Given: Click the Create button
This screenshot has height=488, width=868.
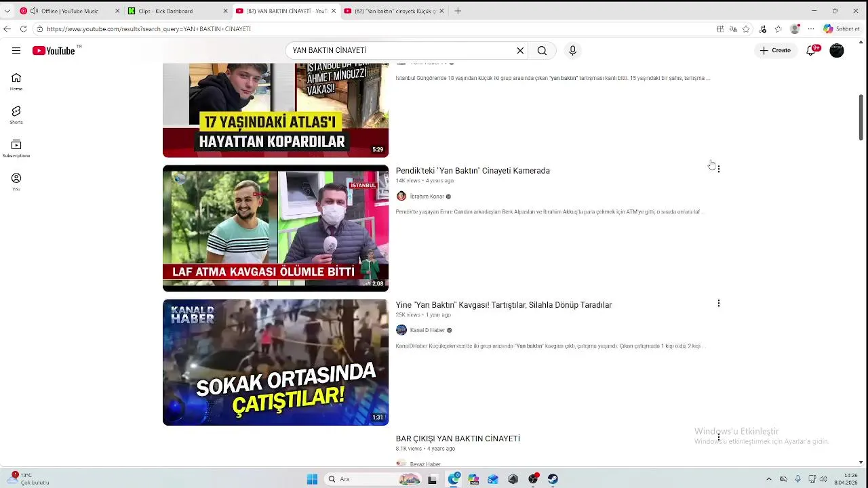Looking at the screenshot, I should click(775, 51).
